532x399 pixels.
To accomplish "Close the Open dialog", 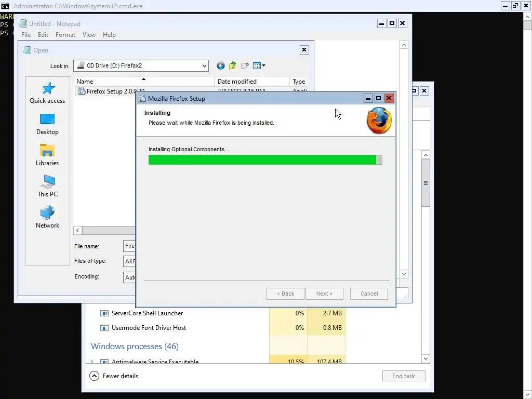I will [x=304, y=50].
